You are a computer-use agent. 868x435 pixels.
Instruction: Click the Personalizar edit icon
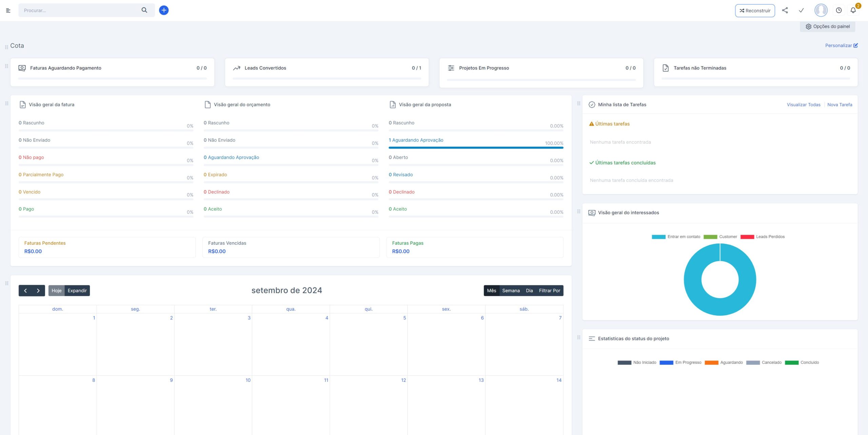(855, 45)
